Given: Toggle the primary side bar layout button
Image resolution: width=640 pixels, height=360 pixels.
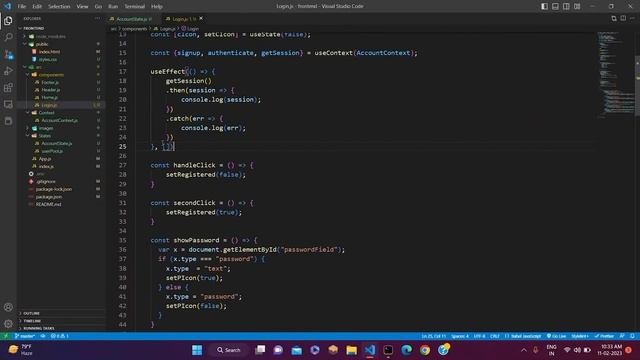Looking at the screenshot, I should point(544,6).
